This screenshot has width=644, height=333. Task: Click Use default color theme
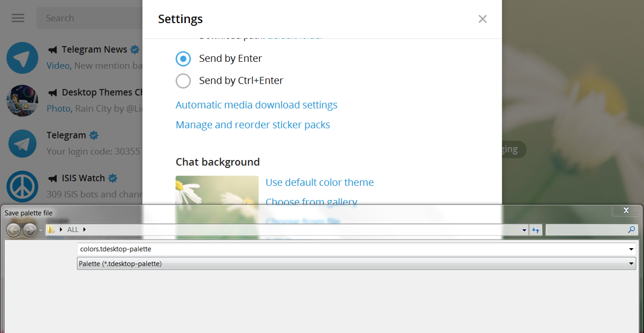[320, 182]
